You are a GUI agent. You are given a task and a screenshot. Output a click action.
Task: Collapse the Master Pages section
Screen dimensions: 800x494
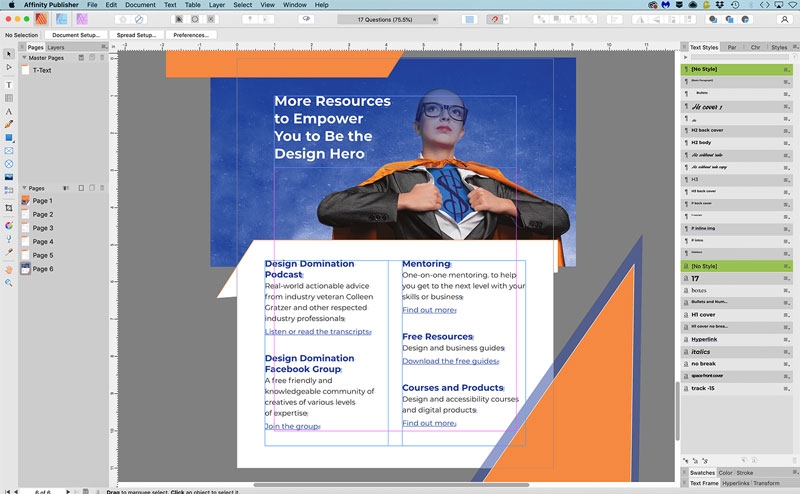[x=24, y=58]
